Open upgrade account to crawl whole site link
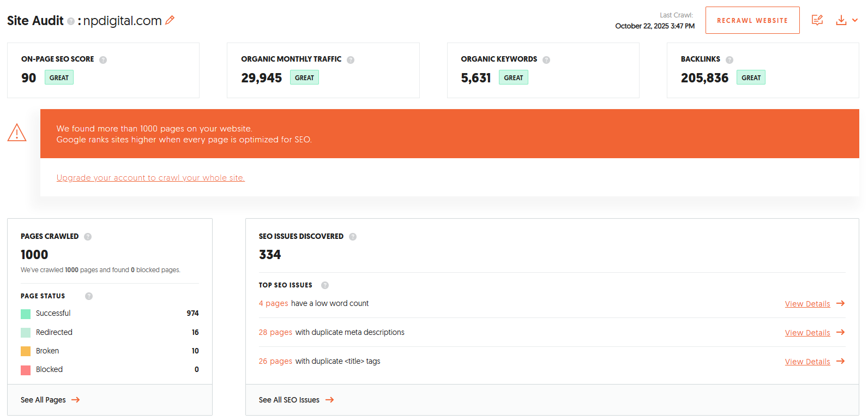The image size is (868, 420). pyautogui.click(x=150, y=178)
